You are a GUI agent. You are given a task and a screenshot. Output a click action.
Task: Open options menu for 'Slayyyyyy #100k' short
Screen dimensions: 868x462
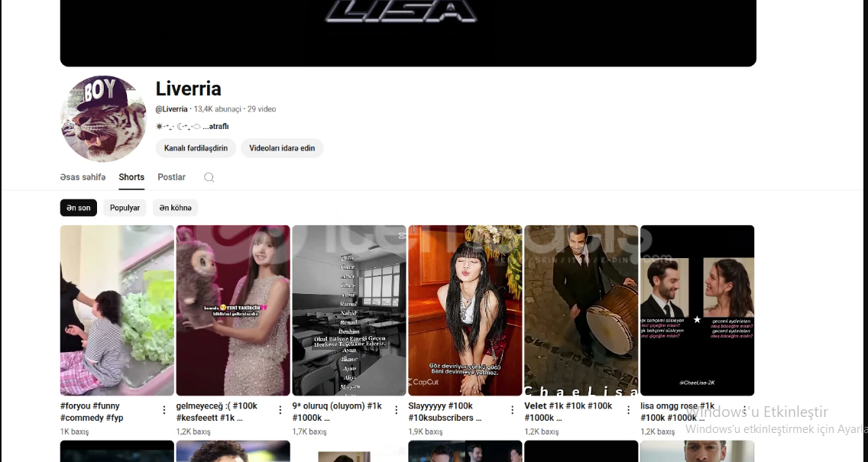[512, 410]
